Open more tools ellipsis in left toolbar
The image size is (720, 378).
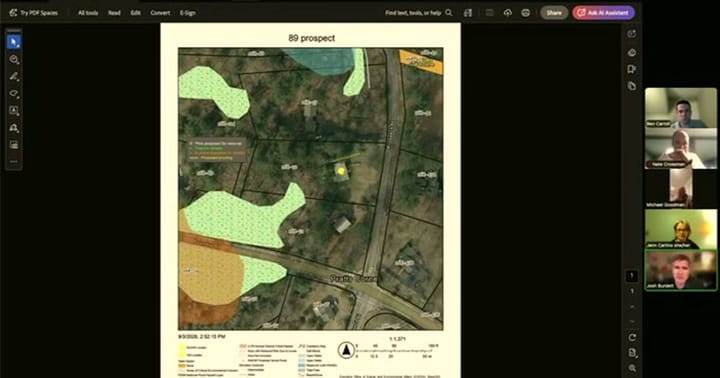point(14,162)
